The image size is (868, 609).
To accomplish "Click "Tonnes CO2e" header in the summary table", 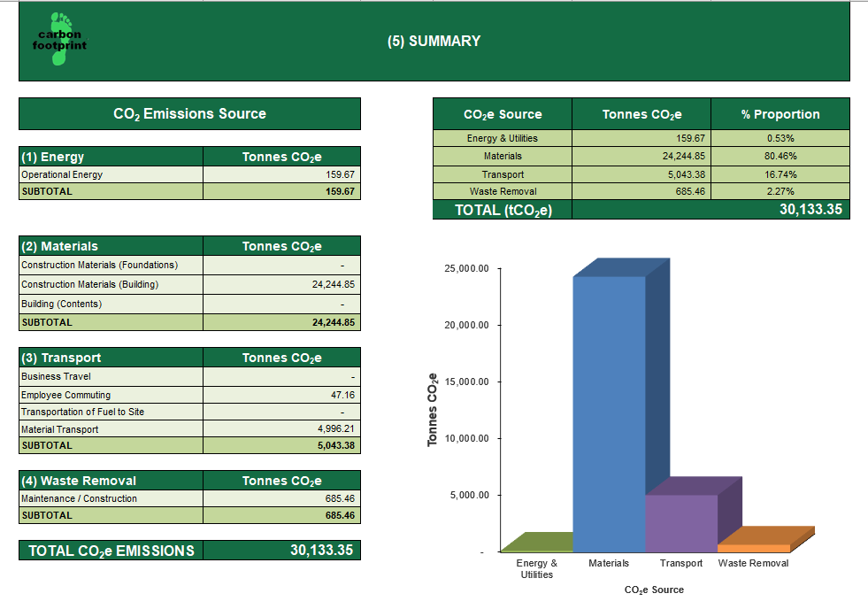I will [x=642, y=114].
